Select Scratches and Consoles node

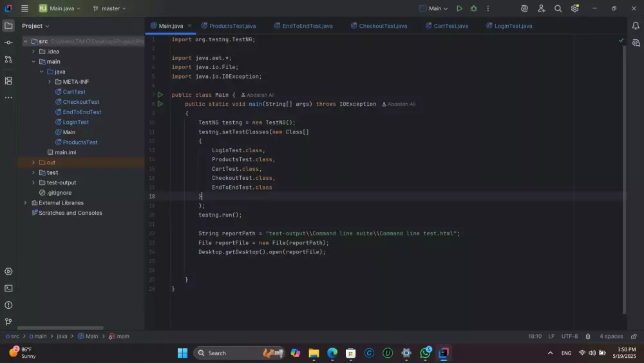pos(70,213)
